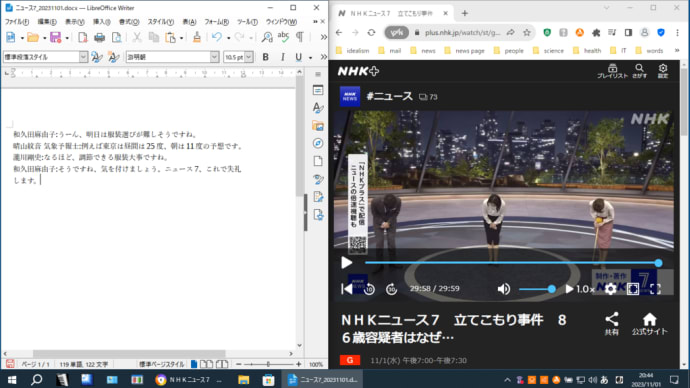Open the 編集 menu
690x388 pixels.
tap(47, 22)
